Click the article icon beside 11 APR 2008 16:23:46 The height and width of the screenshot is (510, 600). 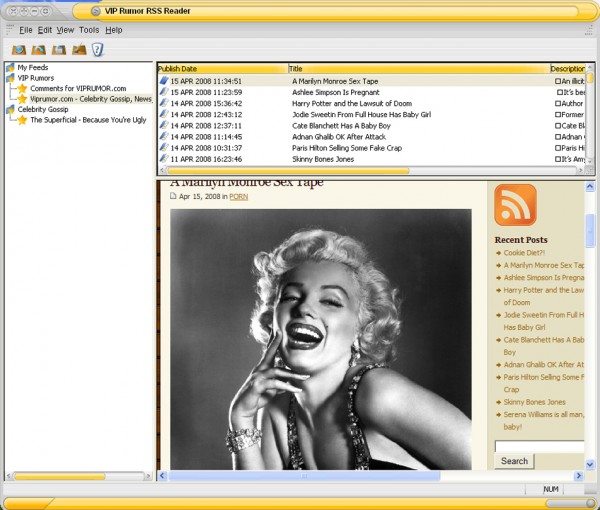pyautogui.click(x=164, y=159)
